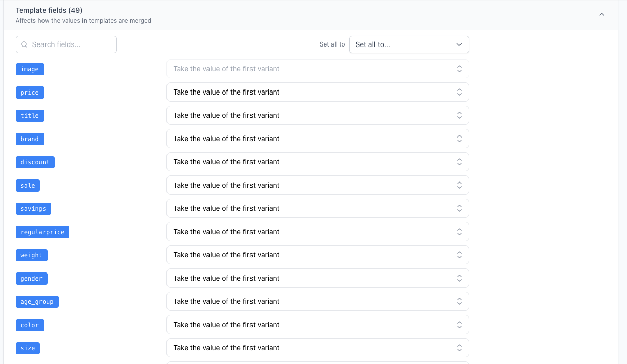Click the chevron on the Set all to selector
This screenshot has width=627, height=364.
pos(459,44)
